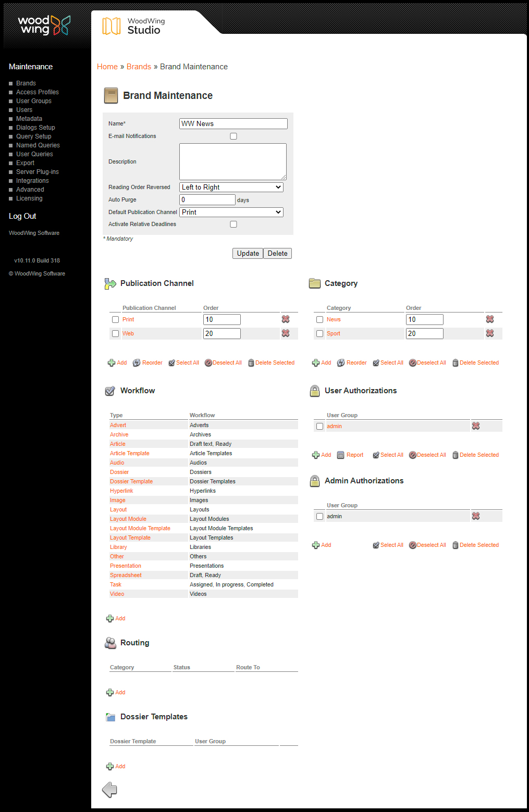This screenshot has width=529, height=812.
Task: Click the Add plus icon under Routing
Action: point(110,692)
